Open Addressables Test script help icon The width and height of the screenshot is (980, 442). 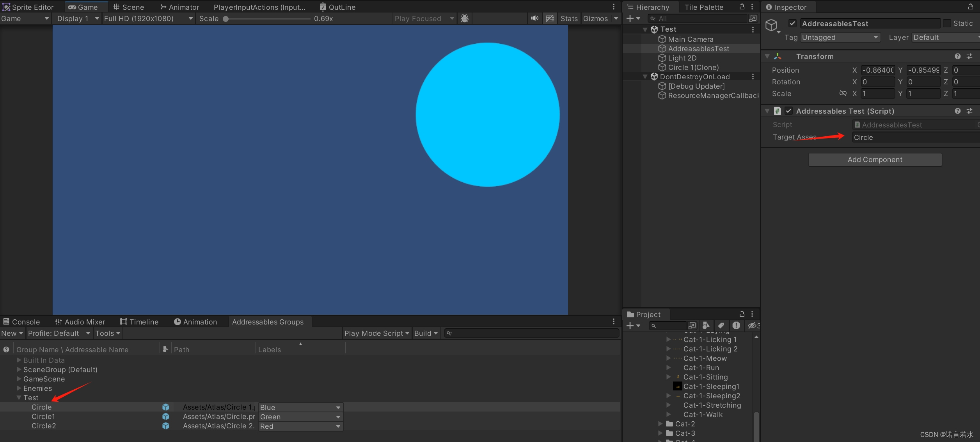click(957, 111)
